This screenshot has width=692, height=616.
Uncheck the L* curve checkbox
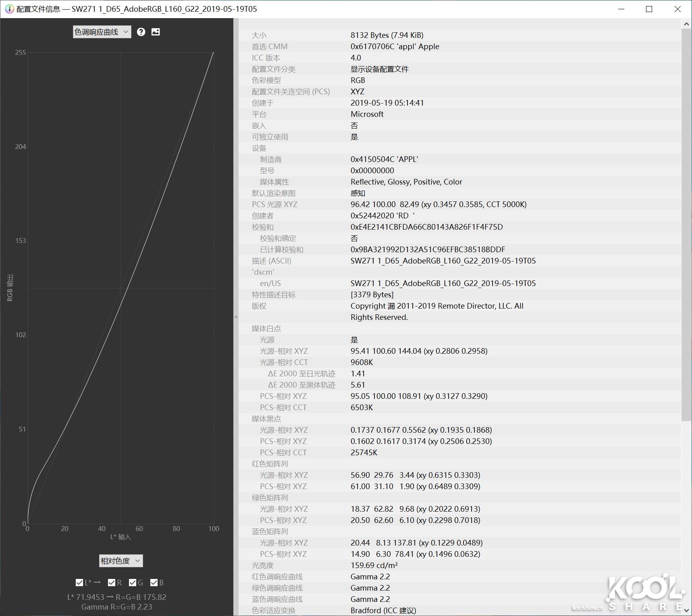click(x=79, y=583)
